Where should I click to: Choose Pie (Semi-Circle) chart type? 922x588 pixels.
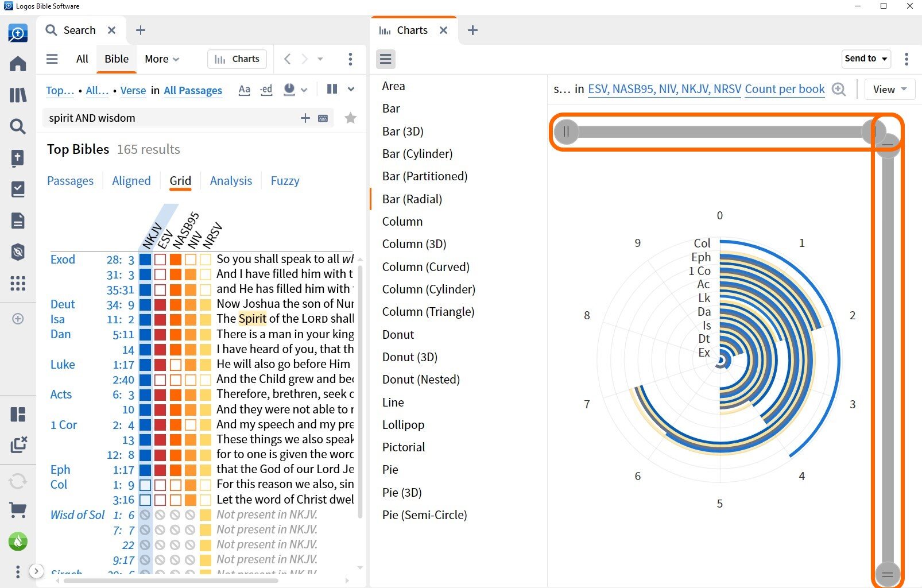click(425, 515)
